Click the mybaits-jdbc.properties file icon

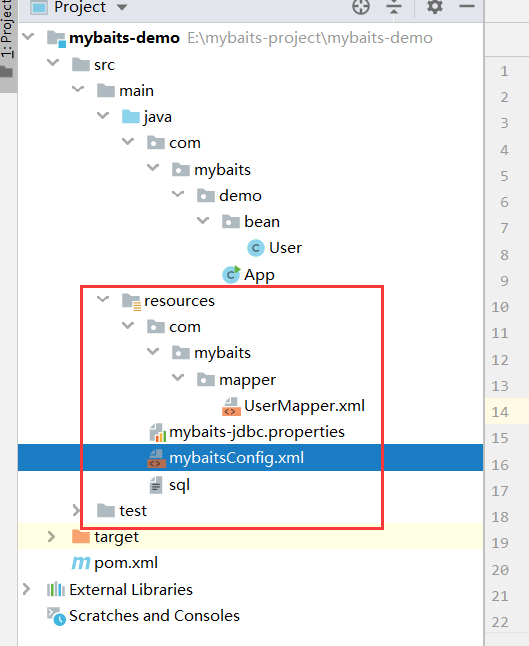157,433
